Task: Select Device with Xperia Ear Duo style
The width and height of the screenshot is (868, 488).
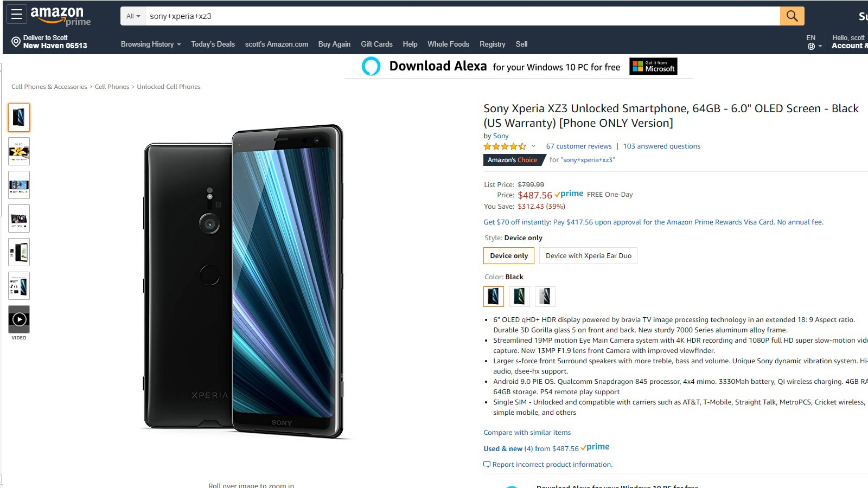Action: tap(588, 256)
